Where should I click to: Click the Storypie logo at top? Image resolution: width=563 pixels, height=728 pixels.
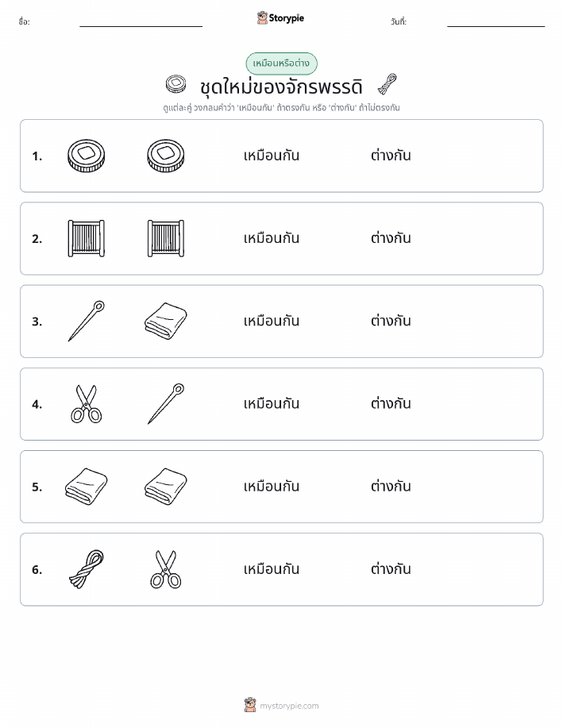pyautogui.click(x=280, y=18)
